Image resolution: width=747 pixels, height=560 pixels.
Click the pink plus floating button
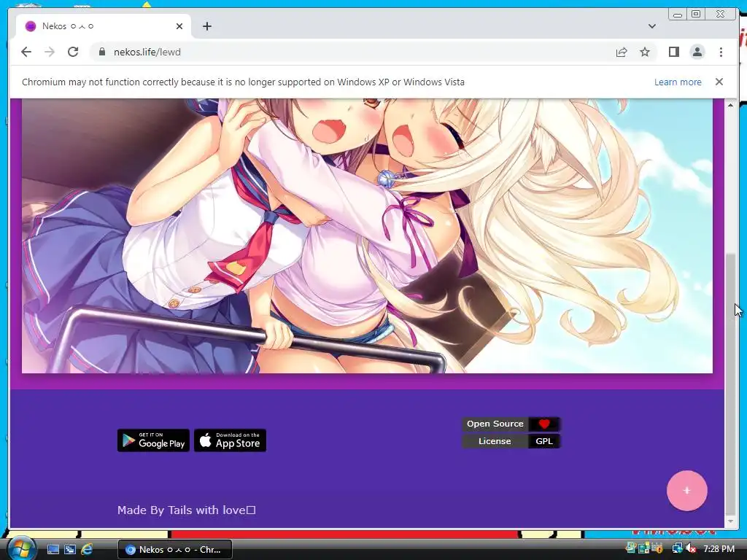pyautogui.click(x=686, y=491)
